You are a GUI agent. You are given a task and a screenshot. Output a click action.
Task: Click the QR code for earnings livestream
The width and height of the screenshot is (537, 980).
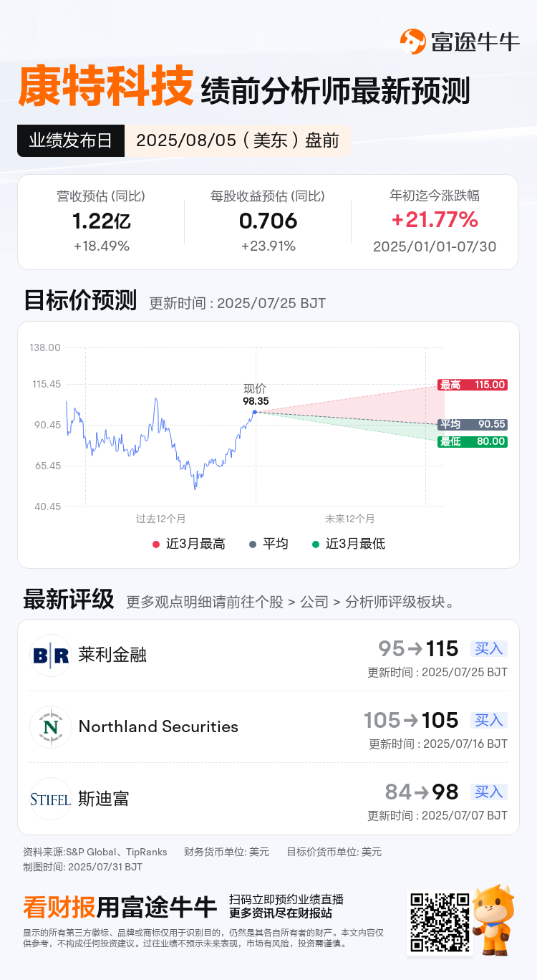439,923
